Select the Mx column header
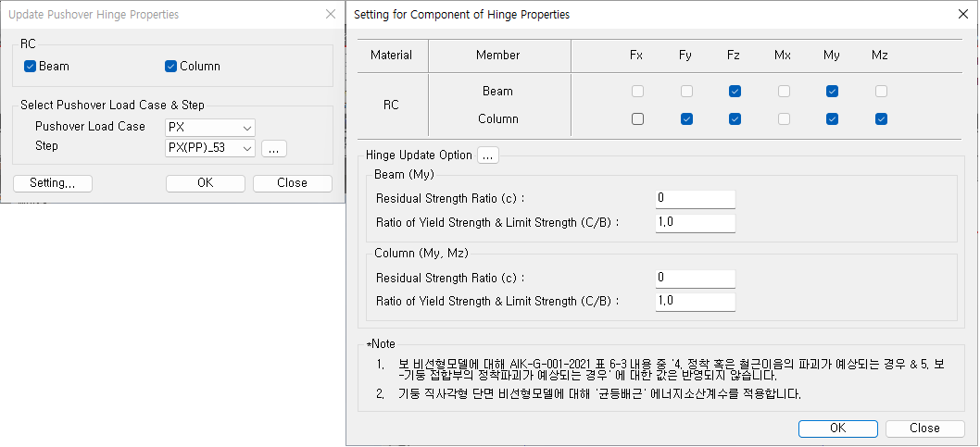This screenshot has height=447, width=980. 783,55
